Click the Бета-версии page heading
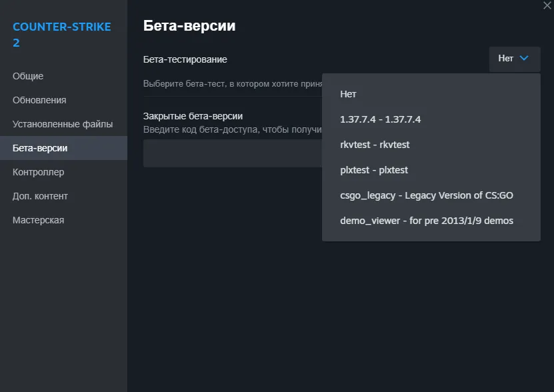554x392 pixels. click(x=189, y=26)
